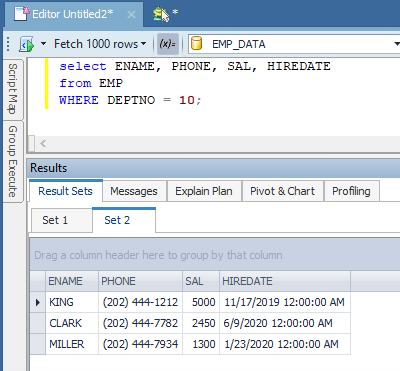
Task: Click hire date 11/17/2019 12:00:00 AM
Action: click(x=285, y=302)
